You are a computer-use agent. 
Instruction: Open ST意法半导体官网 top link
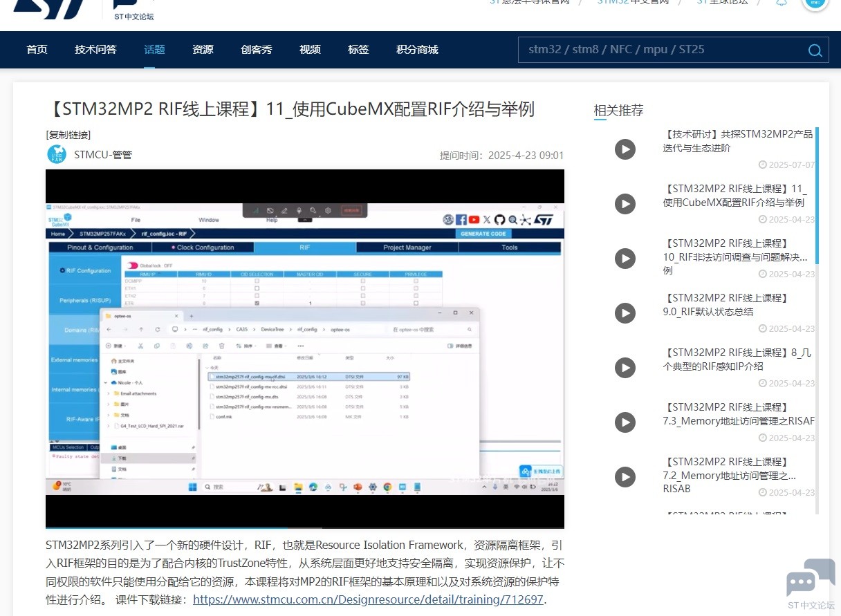(x=530, y=2)
